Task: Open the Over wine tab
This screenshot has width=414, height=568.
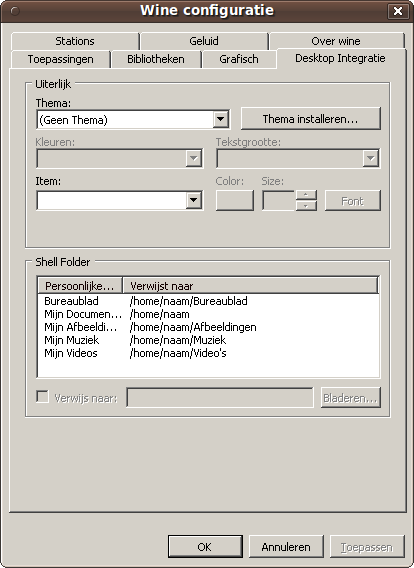Action: [336, 41]
